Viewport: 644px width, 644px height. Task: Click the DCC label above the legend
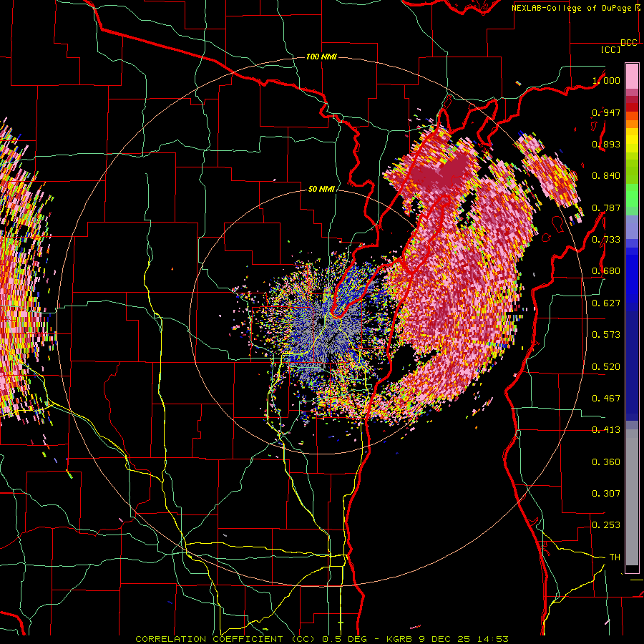pyautogui.click(x=629, y=43)
